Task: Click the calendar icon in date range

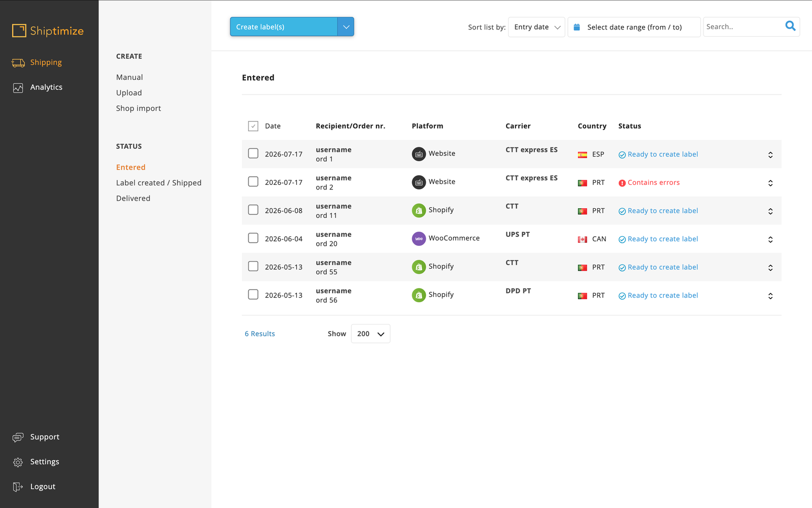Action: (577, 27)
